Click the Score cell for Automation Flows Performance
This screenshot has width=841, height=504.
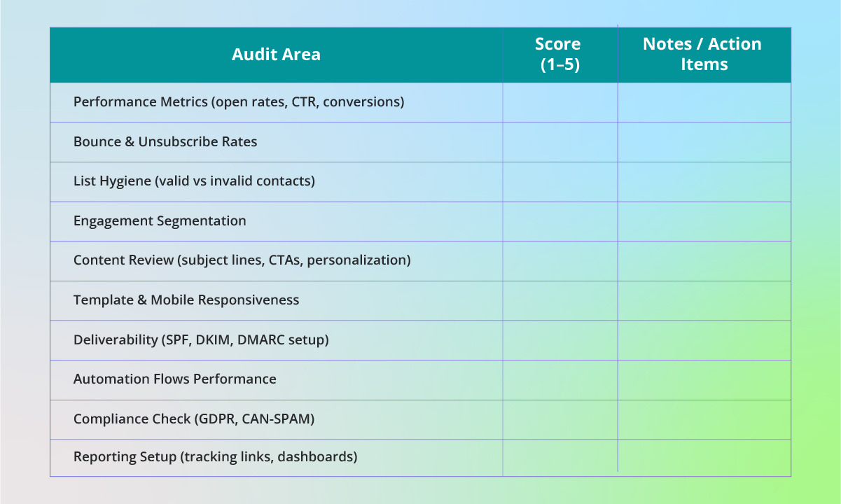click(560, 380)
